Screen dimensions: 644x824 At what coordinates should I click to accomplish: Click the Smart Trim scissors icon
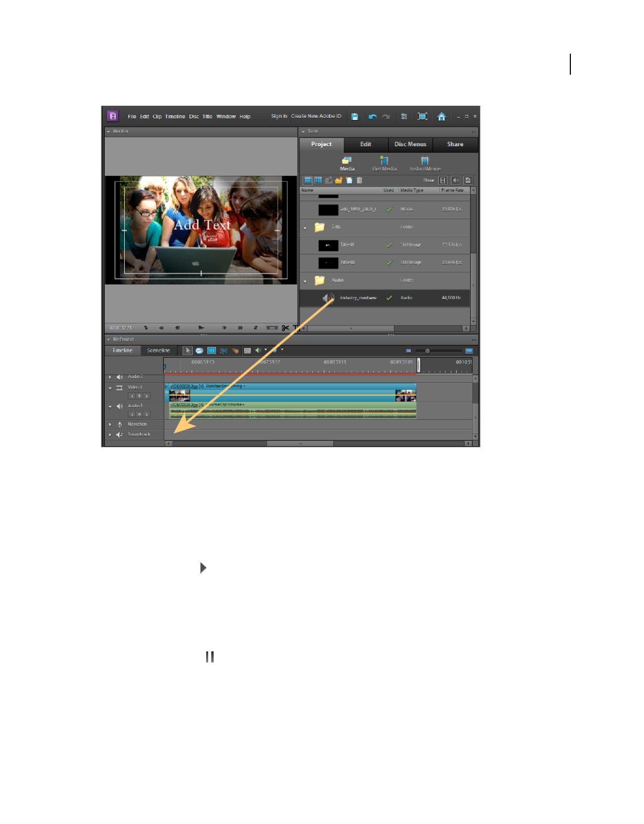click(224, 350)
